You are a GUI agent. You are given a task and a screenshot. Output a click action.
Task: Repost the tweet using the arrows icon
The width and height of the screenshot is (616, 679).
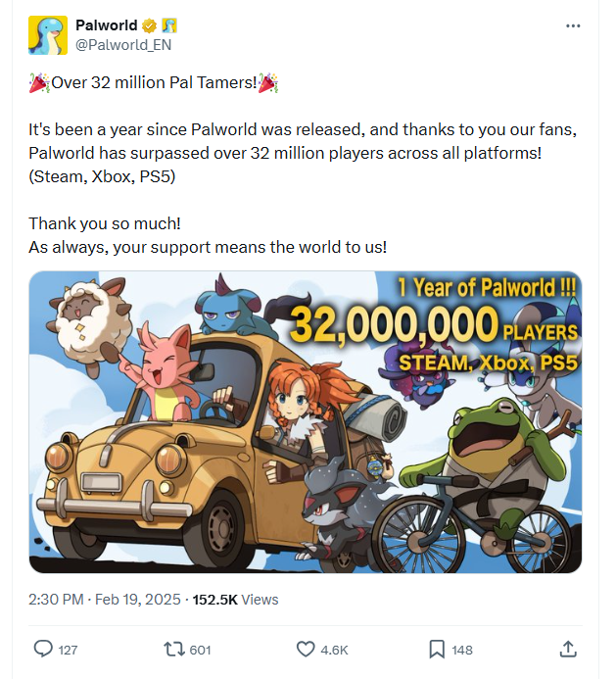[172, 649]
